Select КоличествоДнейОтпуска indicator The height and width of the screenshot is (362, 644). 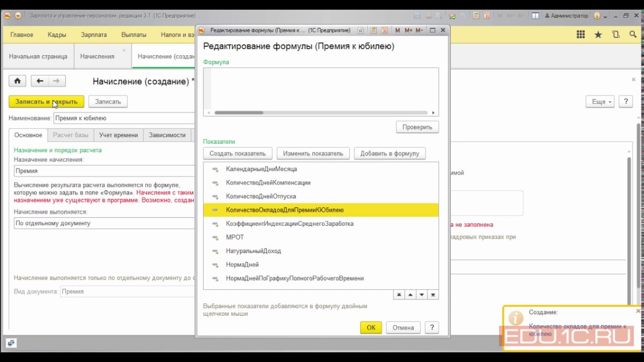click(x=320, y=196)
